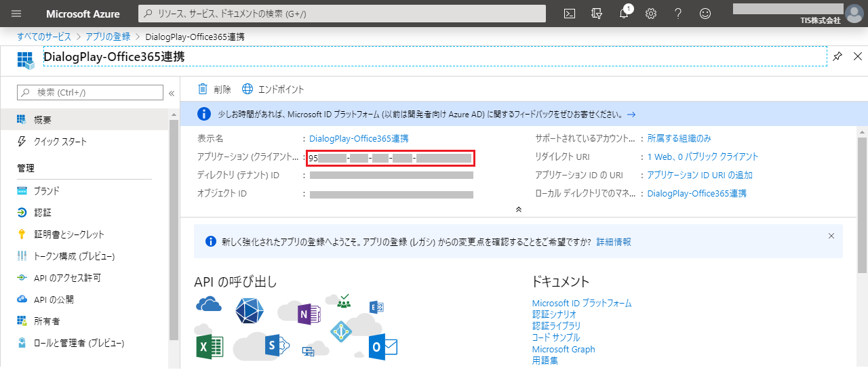This screenshot has width=868, height=370.
Task: Click the ドキュメント heading
Action: point(561,281)
